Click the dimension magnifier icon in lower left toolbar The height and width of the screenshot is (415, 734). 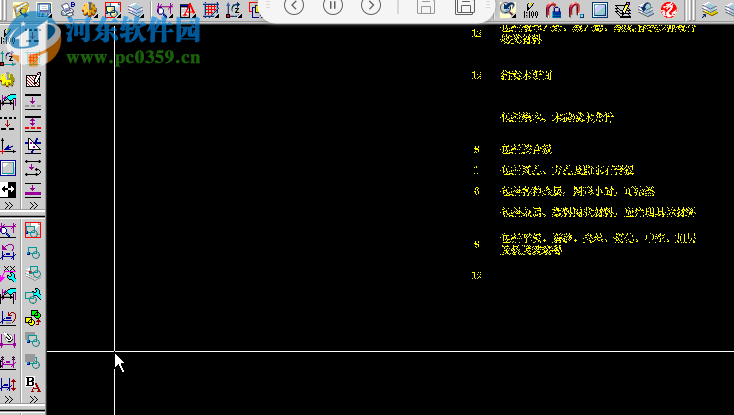8,230
